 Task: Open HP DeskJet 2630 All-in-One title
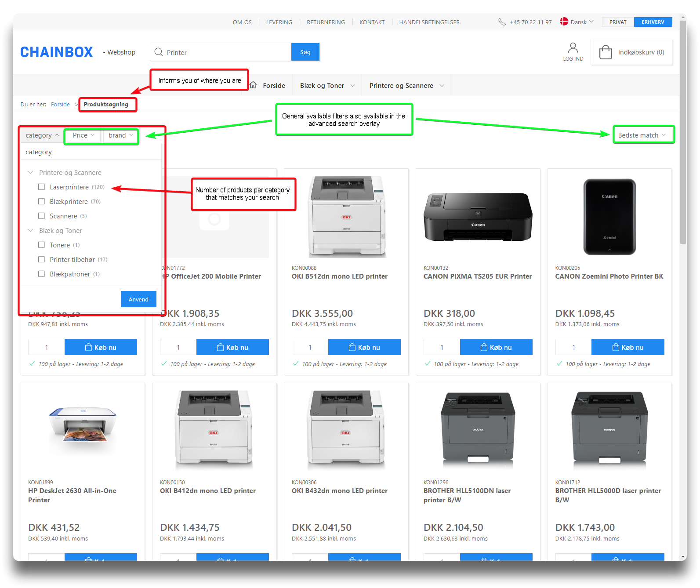pyautogui.click(x=72, y=495)
